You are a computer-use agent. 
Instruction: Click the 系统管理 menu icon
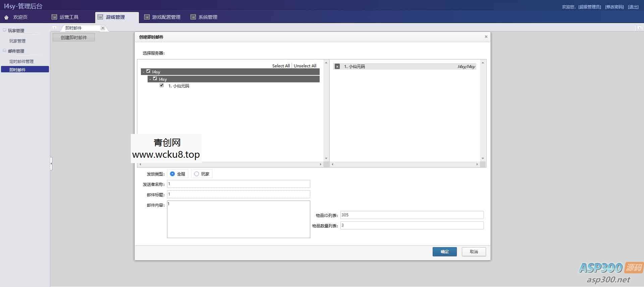pos(193,17)
